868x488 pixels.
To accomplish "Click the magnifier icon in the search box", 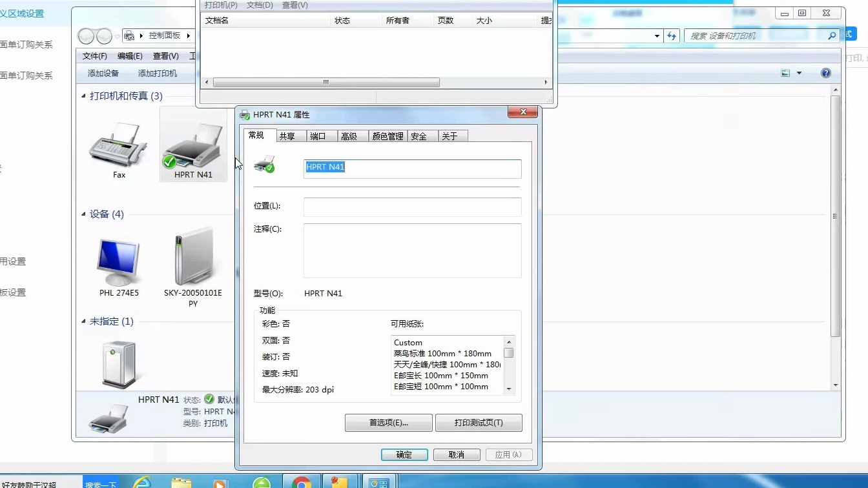I will [x=832, y=36].
